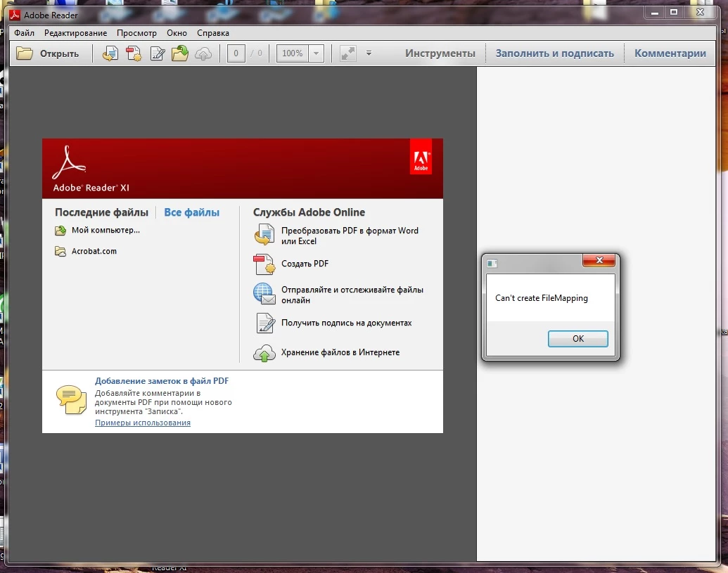Click Хранение файлов в Интернете link
Image resolution: width=728 pixels, height=573 pixels.
click(340, 352)
